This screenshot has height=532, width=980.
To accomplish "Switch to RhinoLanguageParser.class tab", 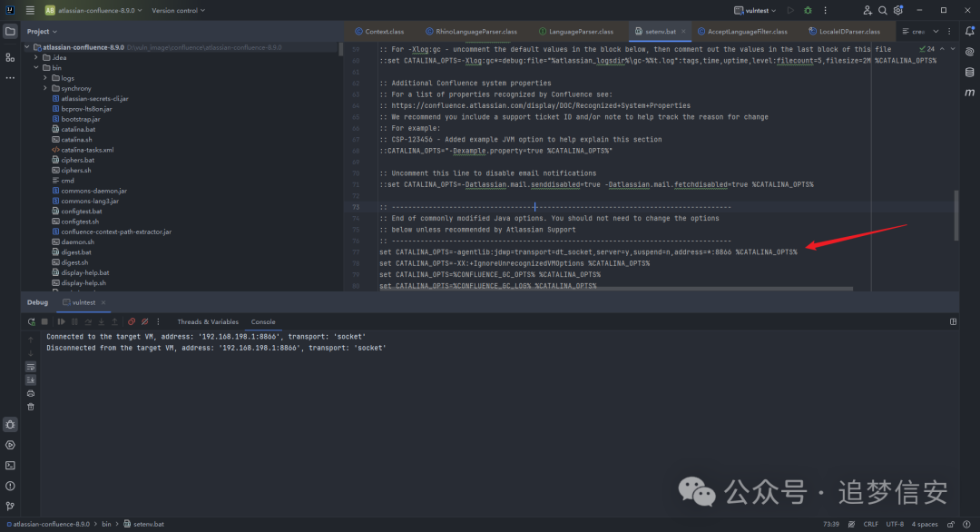I will pos(471,31).
